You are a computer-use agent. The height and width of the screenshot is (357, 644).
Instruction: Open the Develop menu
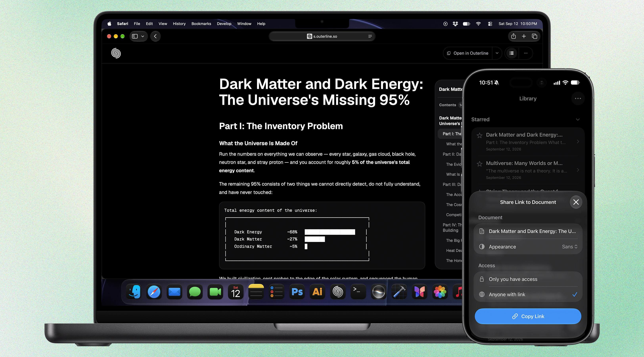point(224,24)
